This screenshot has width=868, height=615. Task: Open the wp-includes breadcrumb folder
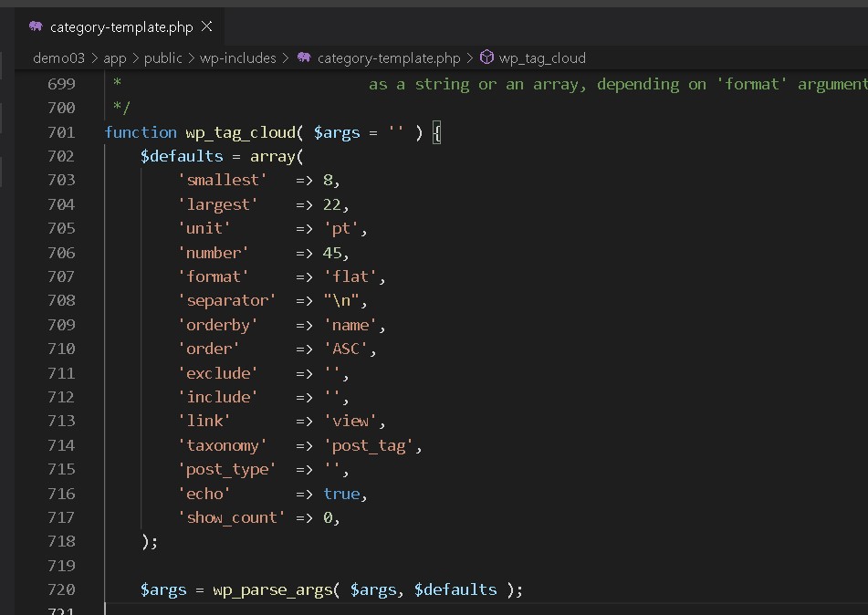[x=238, y=57]
